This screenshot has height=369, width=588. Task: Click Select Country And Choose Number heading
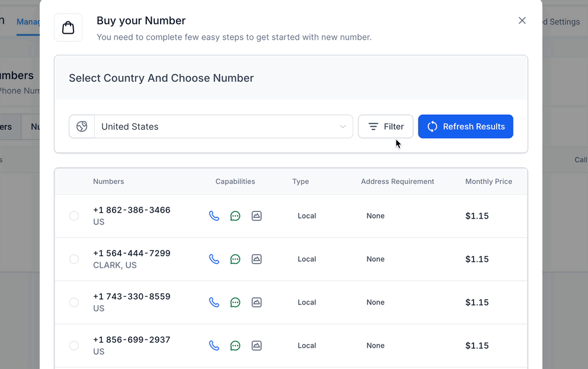point(161,78)
